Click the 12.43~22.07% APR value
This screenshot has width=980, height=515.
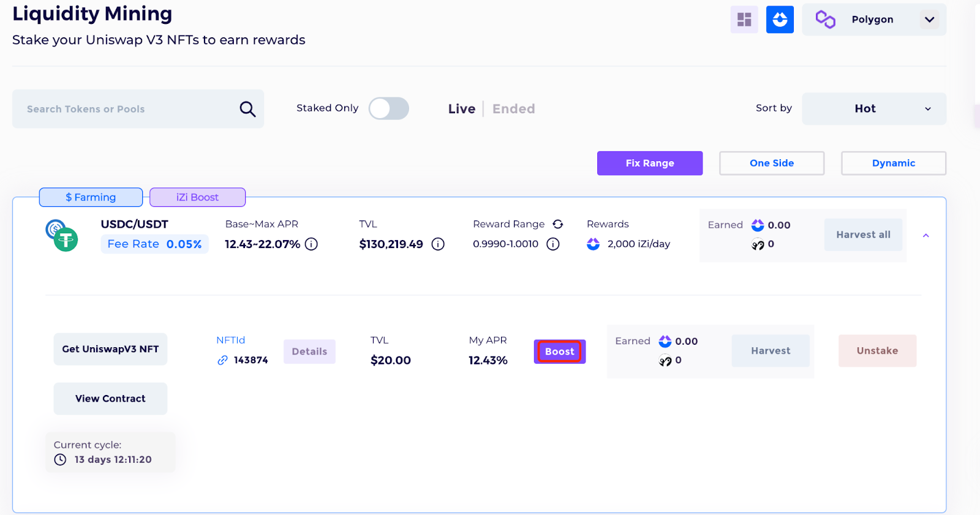(262, 244)
